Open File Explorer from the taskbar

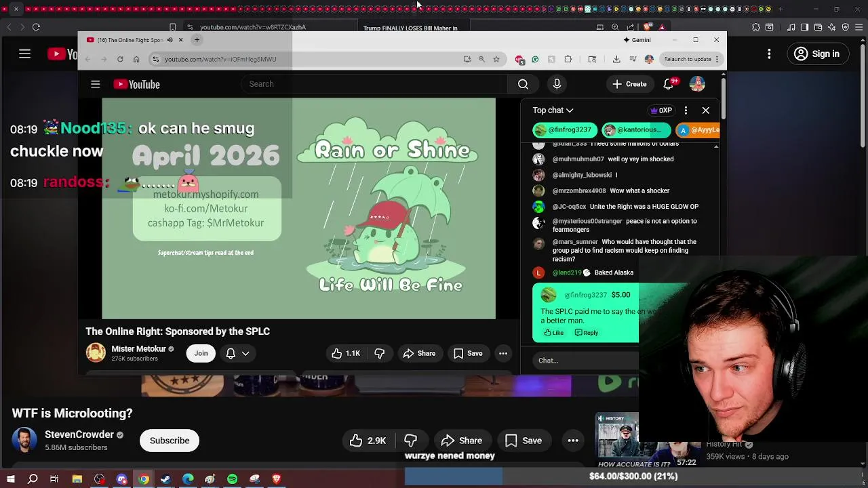click(77, 479)
